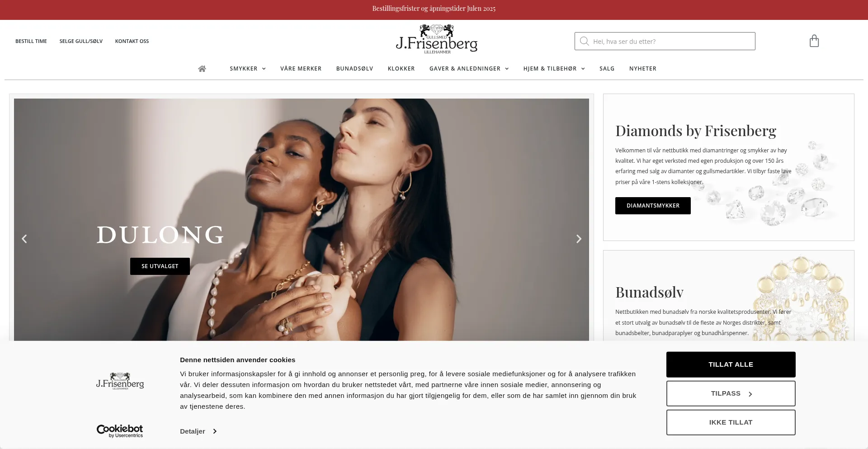The width and height of the screenshot is (868, 449).
Task: Expand Gaver & Anledninger dropdown
Action: [469, 69]
